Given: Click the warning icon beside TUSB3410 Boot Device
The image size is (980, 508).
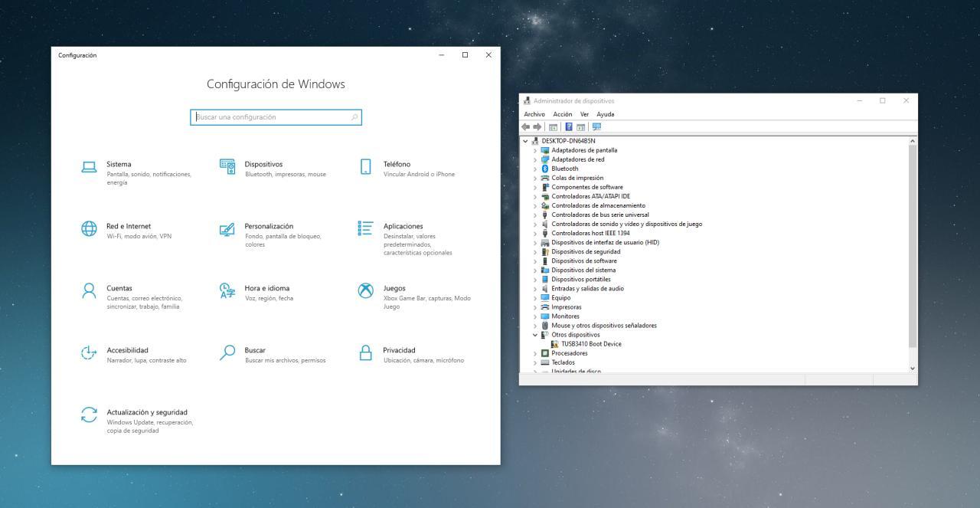Looking at the screenshot, I should 554,344.
